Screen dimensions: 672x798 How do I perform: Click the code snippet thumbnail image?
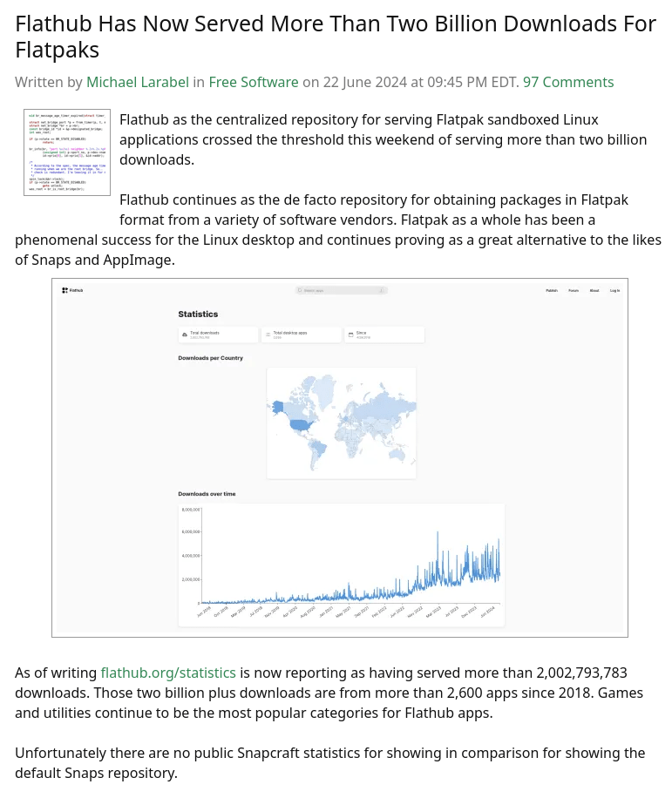pyautogui.click(x=67, y=152)
